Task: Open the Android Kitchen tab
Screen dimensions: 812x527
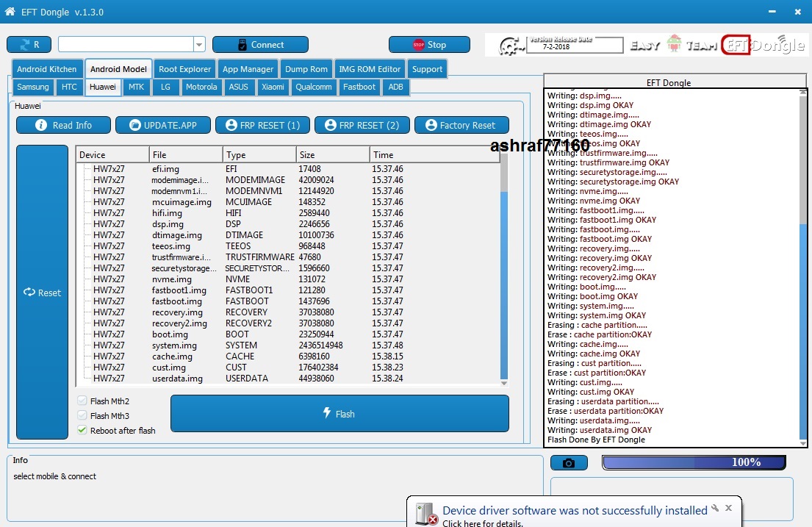Action: pyautogui.click(x=46, y=69)
